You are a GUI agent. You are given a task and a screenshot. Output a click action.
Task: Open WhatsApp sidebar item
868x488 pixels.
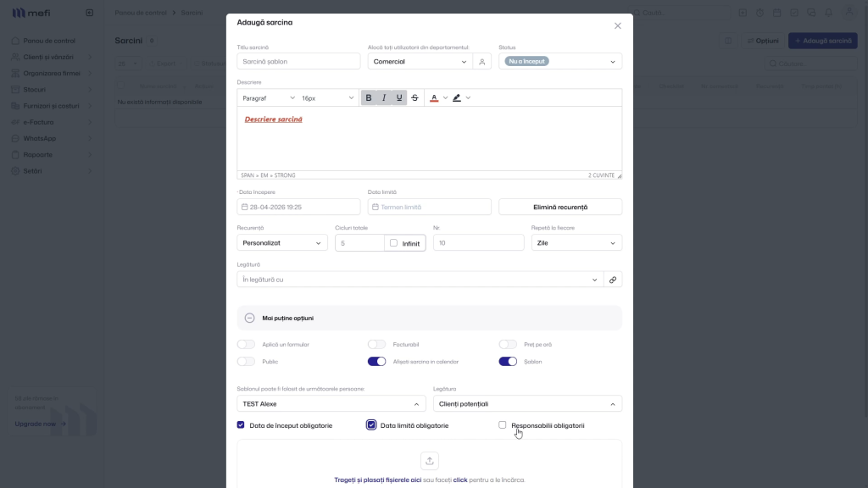click(x=50, y=138)
